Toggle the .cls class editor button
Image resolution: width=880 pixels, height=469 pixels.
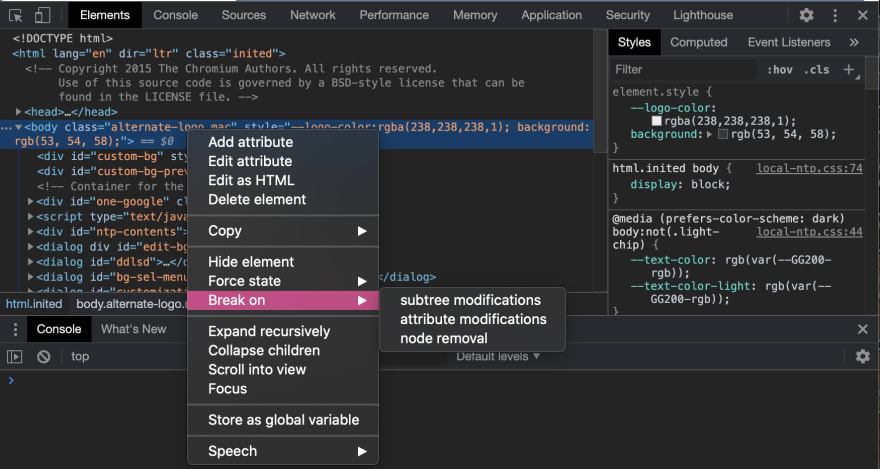pos(817,70)
